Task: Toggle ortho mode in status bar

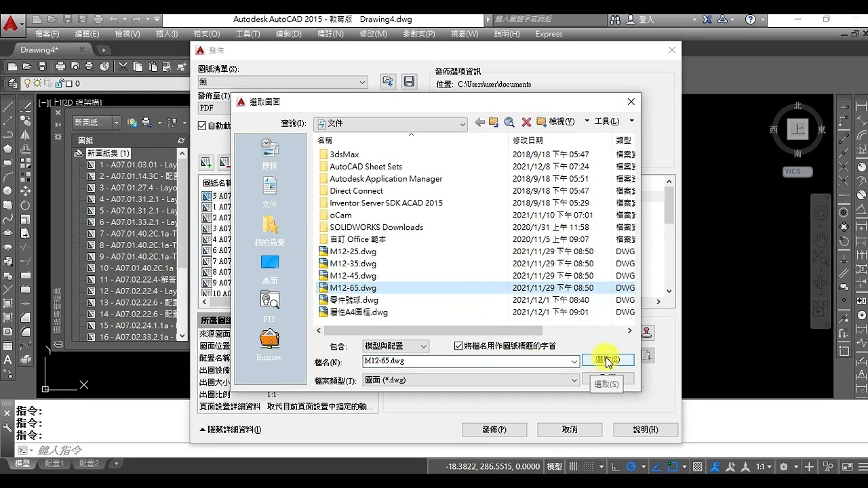Action: point(616,466)
